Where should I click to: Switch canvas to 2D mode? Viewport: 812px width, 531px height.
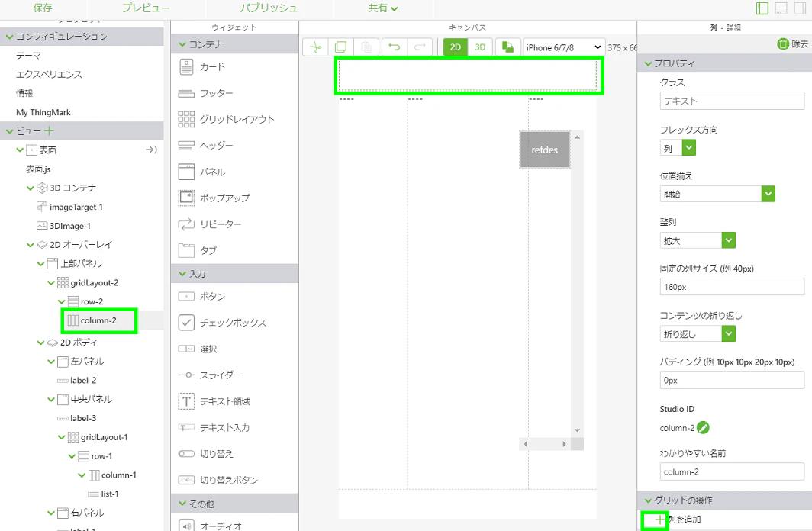tap(455, 47)
